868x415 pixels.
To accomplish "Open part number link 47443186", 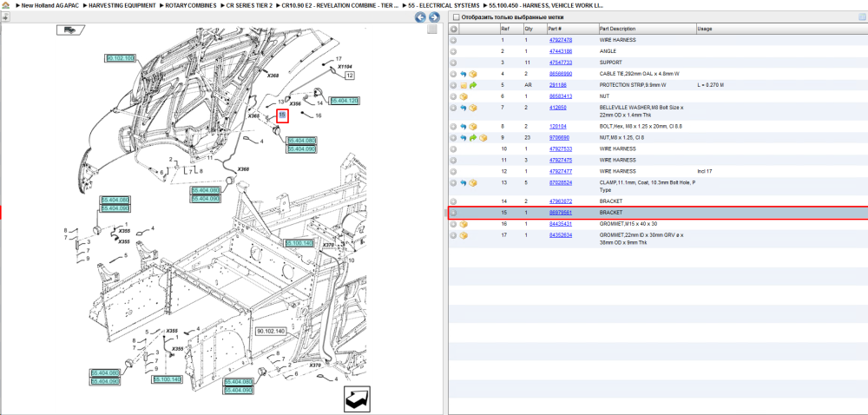I will (560, 51).
